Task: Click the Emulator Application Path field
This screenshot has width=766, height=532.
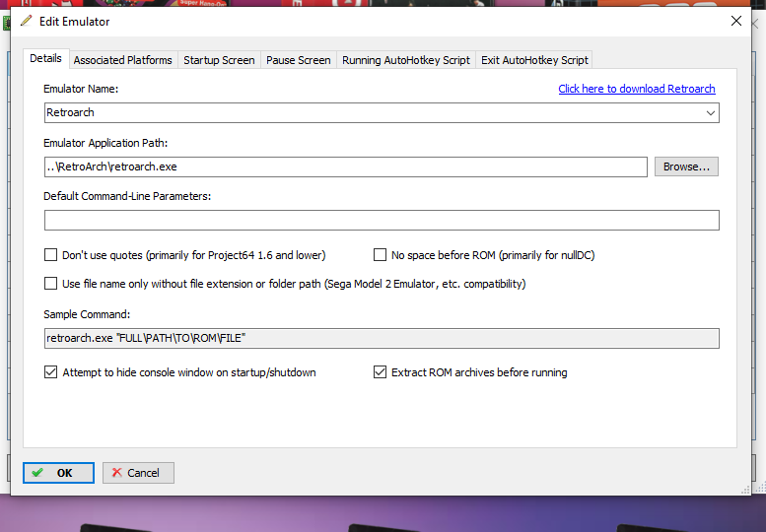Action: tap(345, 166)
